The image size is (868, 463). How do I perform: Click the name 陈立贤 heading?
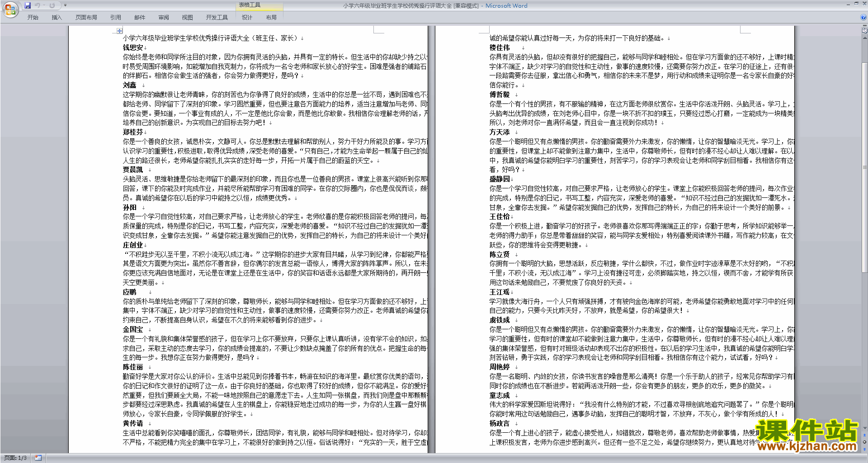(x=500, y=254)
